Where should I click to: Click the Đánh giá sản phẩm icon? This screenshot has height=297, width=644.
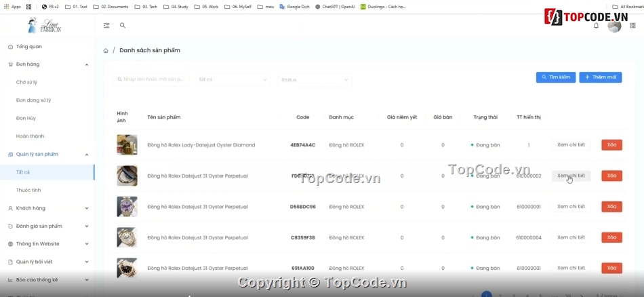tap(10, 226)
